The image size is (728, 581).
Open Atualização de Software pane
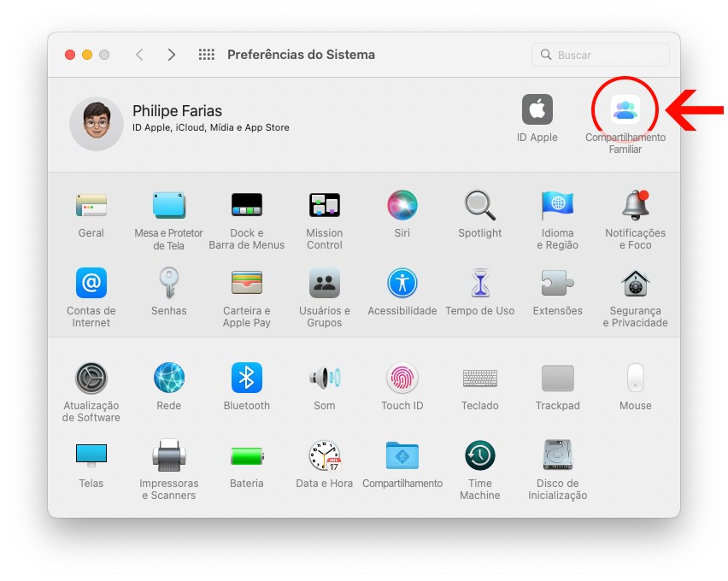(x=91, y=378)
